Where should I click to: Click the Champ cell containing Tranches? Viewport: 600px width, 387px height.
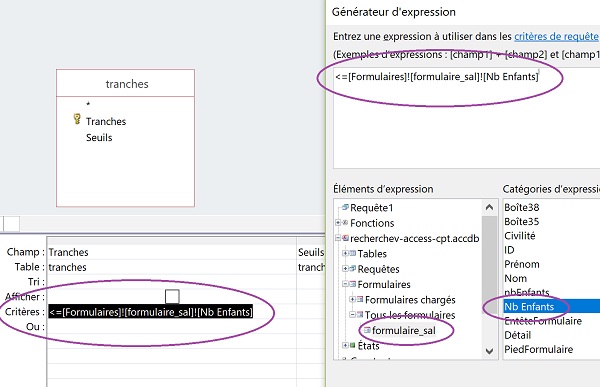[172, 252]
